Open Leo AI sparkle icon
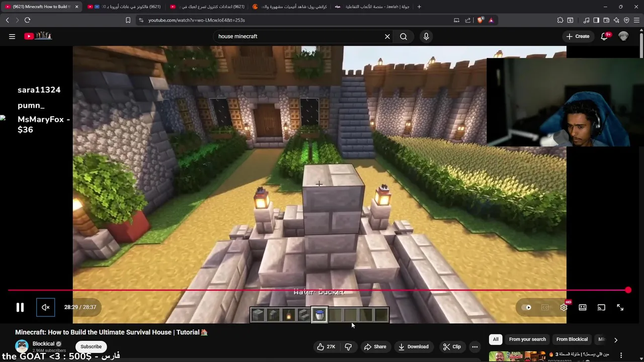This screenshot has height=362, width=644. click(x=616, y=20)
